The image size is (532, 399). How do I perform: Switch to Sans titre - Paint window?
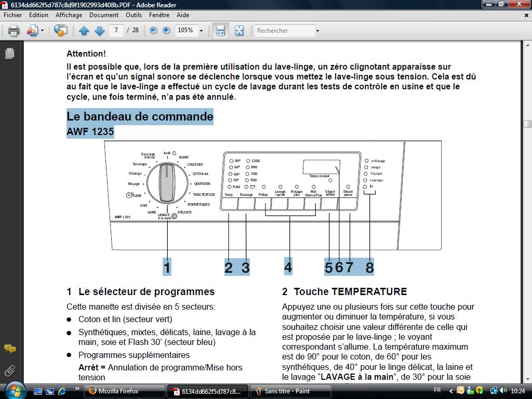click(290, 391)
